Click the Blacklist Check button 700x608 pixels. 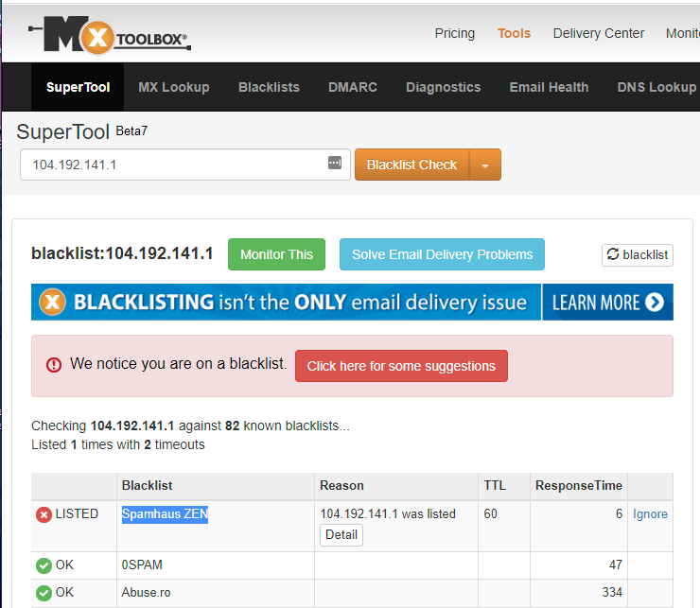[x=412, y=165]
